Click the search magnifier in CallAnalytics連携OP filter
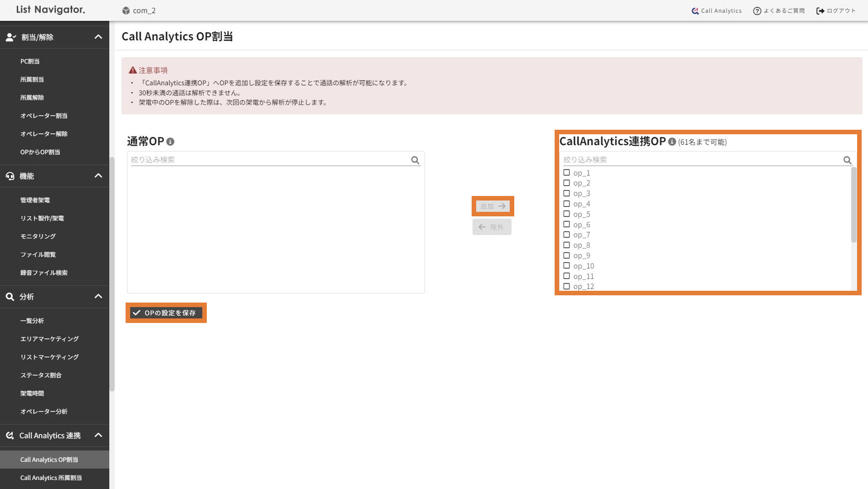868x489 pixels. [847, 160]
